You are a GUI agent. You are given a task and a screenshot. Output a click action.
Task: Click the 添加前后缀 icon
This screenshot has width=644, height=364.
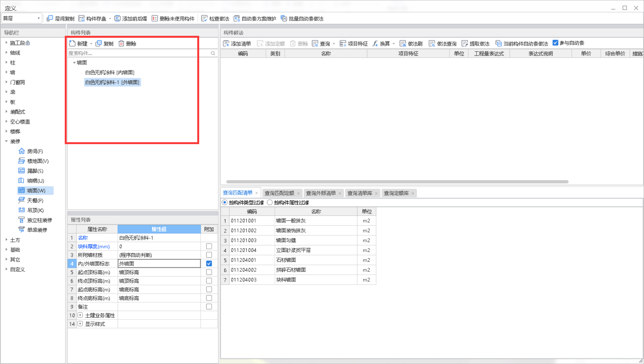pyautogui.click(x=117, y=19)
